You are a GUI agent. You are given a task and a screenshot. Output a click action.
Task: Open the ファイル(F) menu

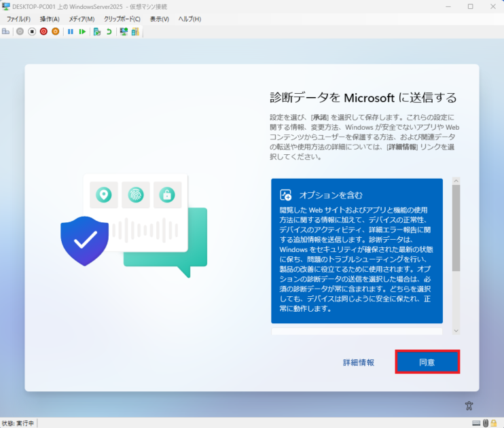pyautogui.click(x=18, y=19)
